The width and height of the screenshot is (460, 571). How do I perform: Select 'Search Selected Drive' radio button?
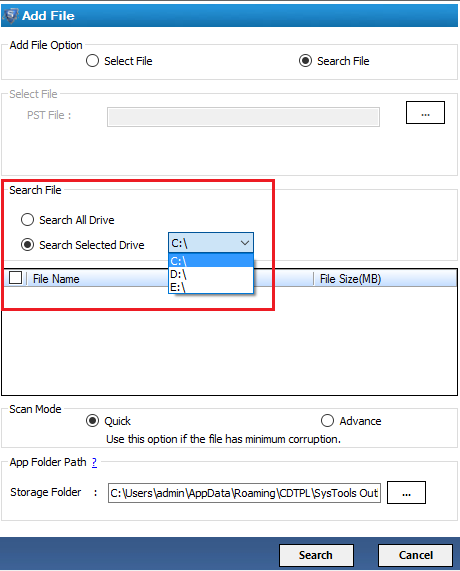[27, 245]
